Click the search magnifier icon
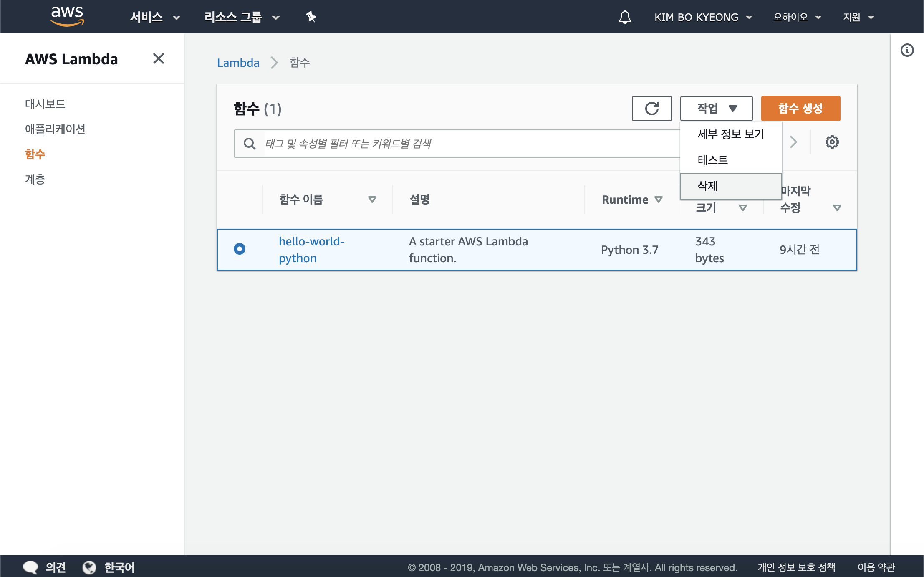924x577 pixels. click(x=250, y=144)
